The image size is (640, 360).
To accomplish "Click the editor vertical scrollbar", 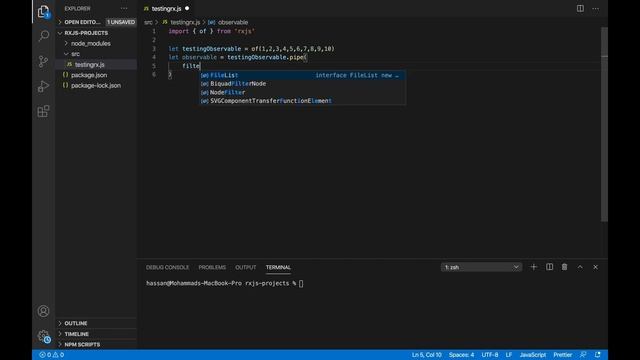I will click(x=604, y=124).
